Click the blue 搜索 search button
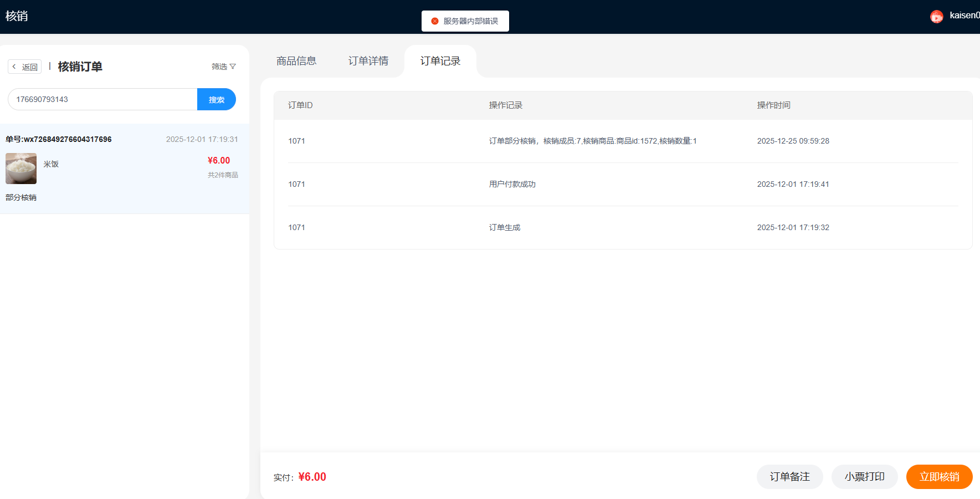This screenshot has width=980, height=499. coord(216,100)
